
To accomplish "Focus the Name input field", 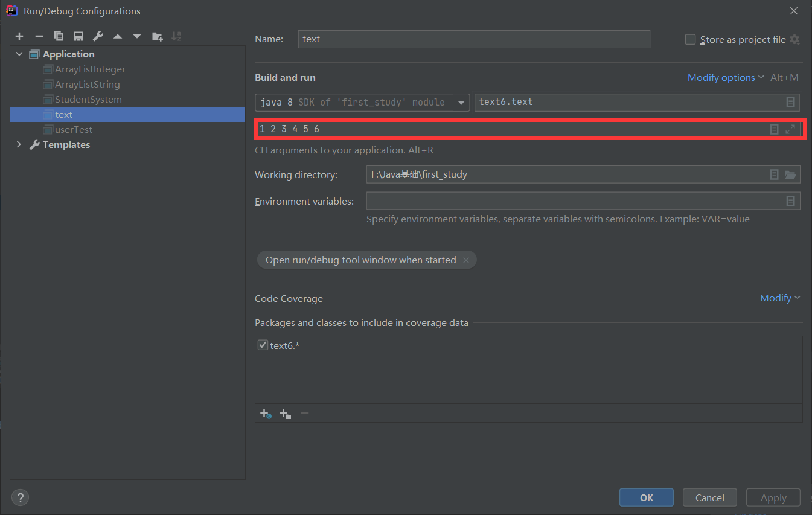I will (x=474, y=39).
